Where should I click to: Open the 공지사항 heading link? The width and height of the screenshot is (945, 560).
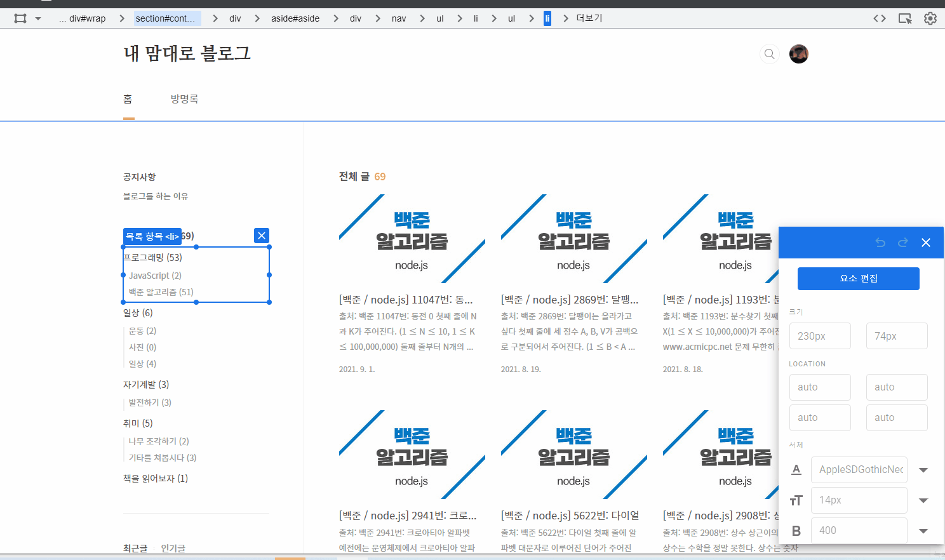[140, 177]
